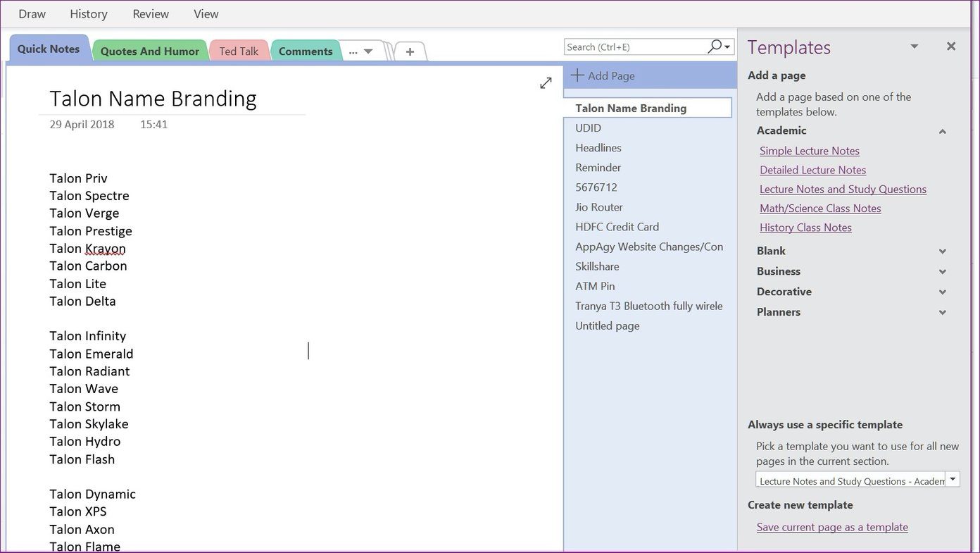Viewport: 980px width, 553px height.
Task: Expand the Decorative template category
Action: coord(943,292)
